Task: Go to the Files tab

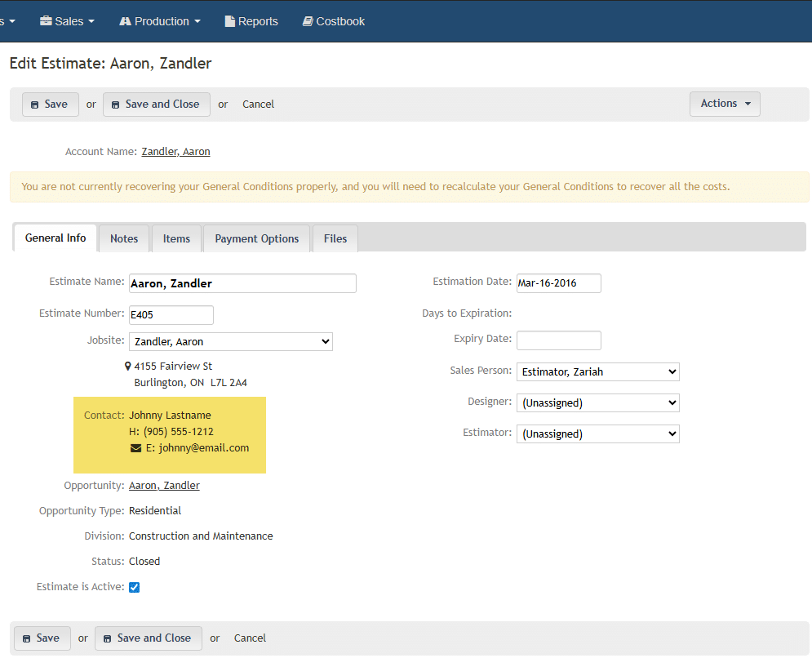Action: [x=335, y=238]
